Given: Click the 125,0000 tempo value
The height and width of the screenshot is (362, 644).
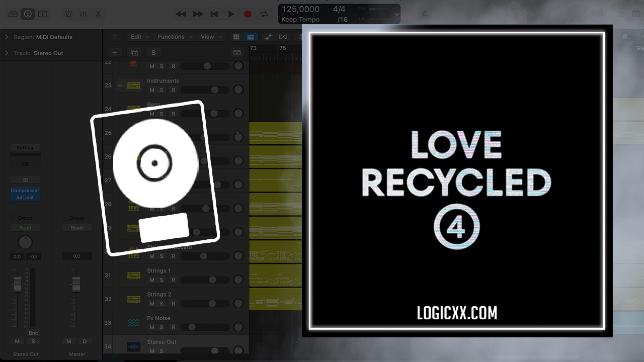Looking at the screenshot, I should (300, 10).
